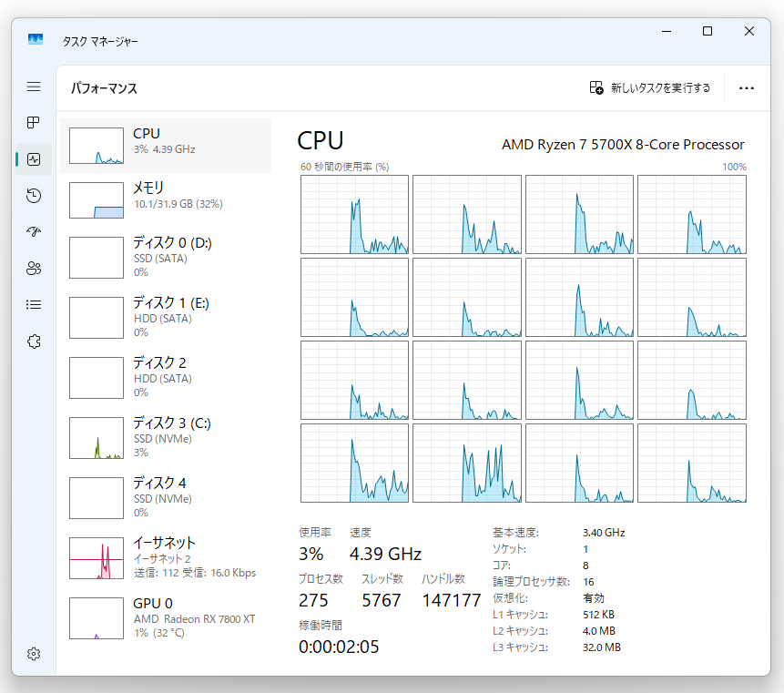Select CPU in the resource list

166,146
